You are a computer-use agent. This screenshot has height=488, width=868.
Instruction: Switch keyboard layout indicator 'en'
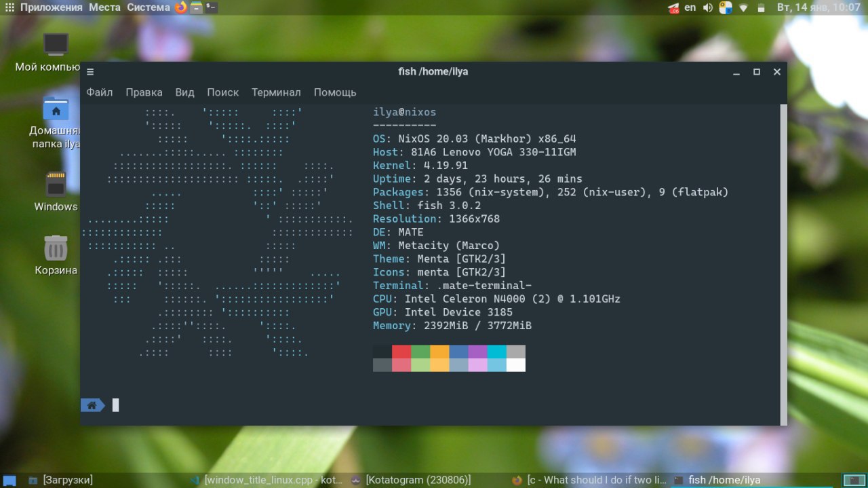tap(690, 7)
